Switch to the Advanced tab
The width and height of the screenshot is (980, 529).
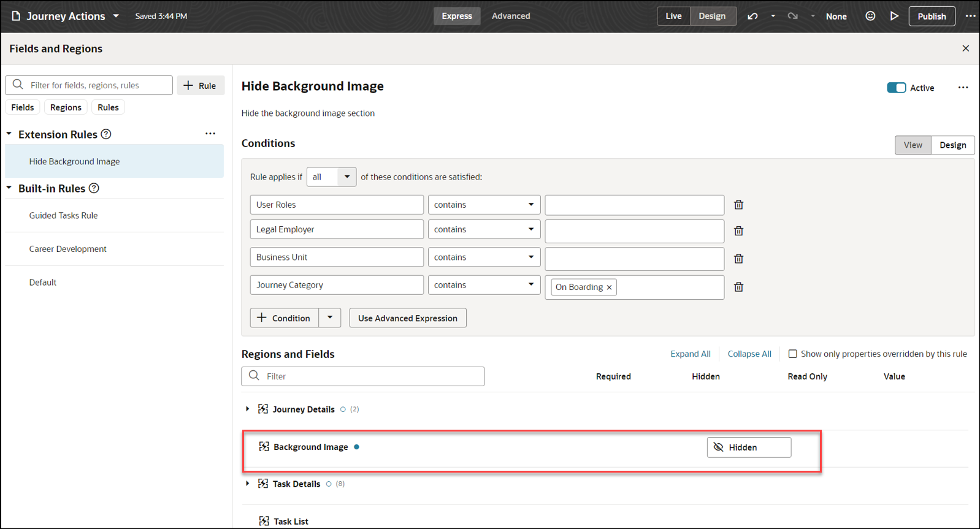coord(511,16)
